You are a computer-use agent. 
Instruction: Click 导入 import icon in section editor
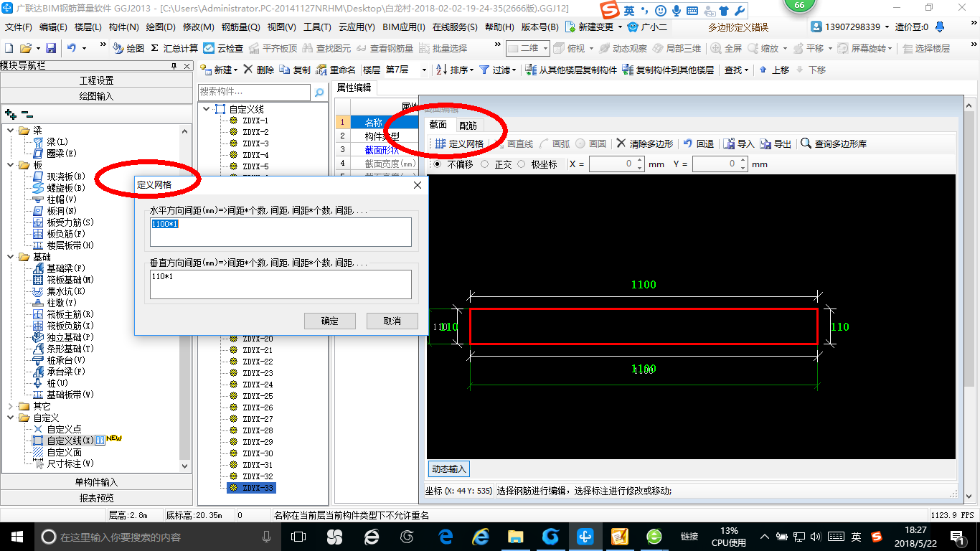click(739, 143)
